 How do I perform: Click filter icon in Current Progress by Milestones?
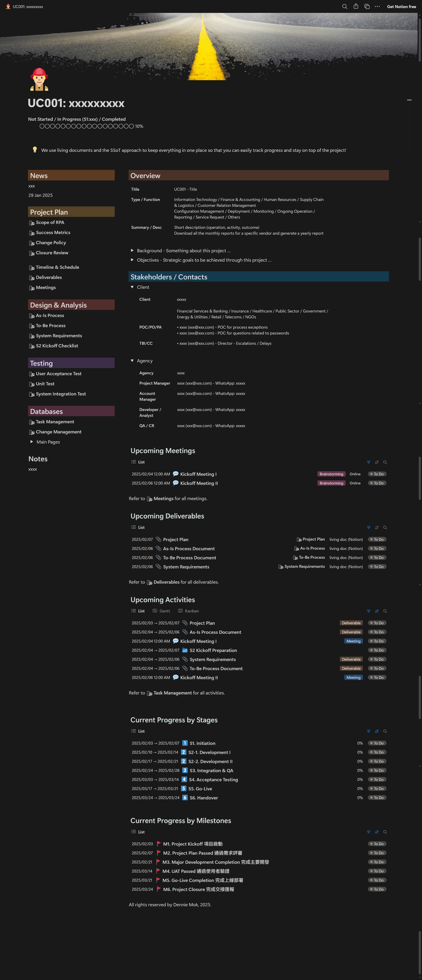pyautogui.click(x=368, y=832)
